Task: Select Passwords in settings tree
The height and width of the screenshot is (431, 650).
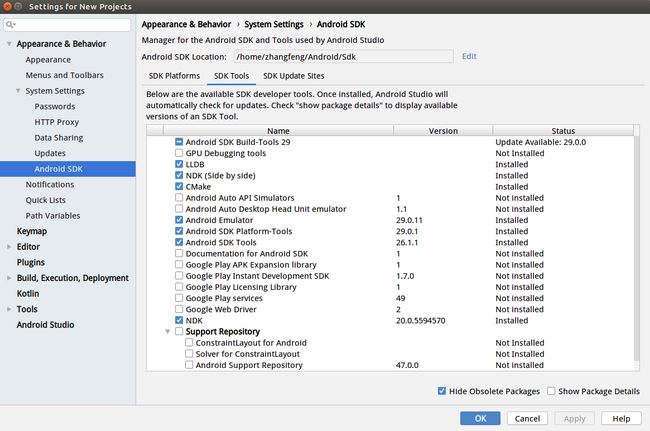Action: coord(55,107)
